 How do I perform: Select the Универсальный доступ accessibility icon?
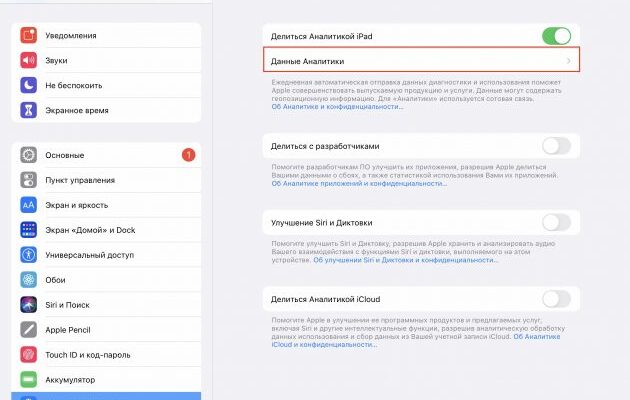pos(28,254)
